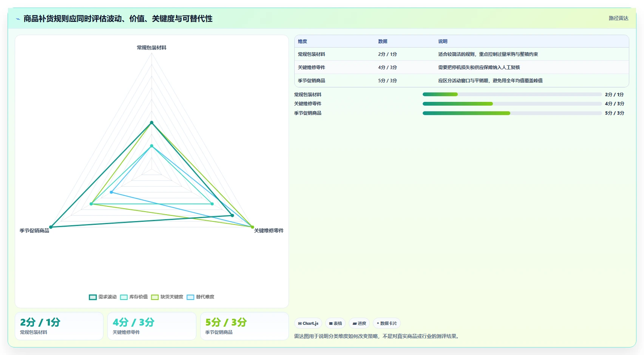Click the 常规包装材料 progress bar
This screenshot has height=355, width=644.
(512, 94)
